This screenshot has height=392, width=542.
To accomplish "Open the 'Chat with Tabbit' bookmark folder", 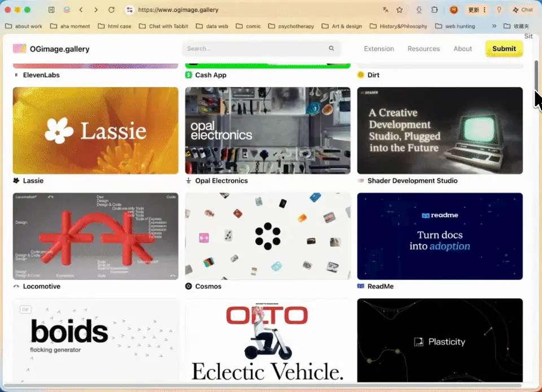I will click(x=164, y=26).
